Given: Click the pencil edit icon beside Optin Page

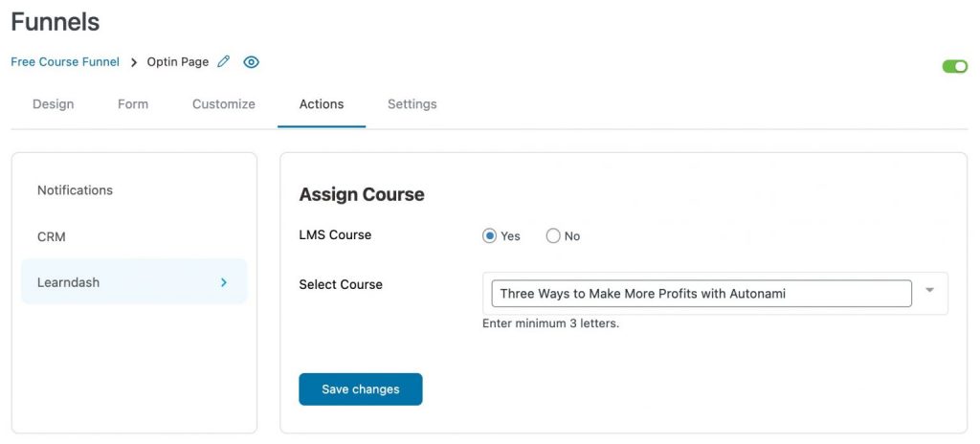Looking at the screenshot, I should tap(223, 62).
